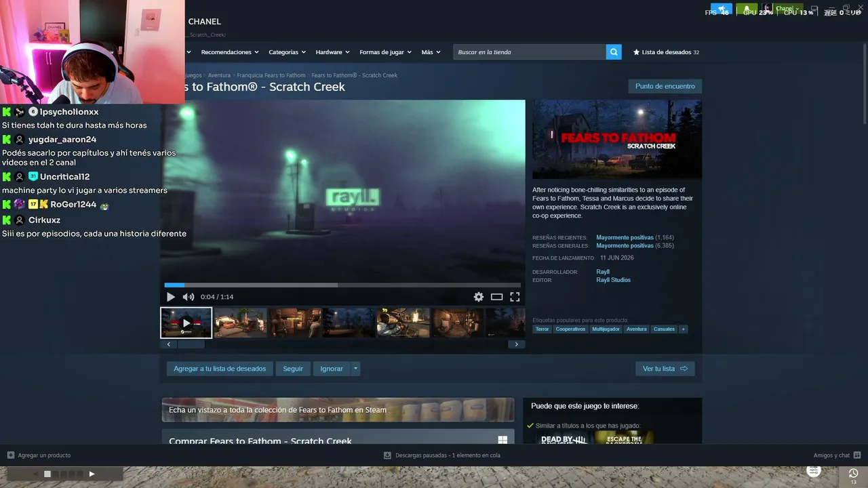868x488 pixels.
Task: Click the CHANEL profile tab
Action: [x=204, y=22]
